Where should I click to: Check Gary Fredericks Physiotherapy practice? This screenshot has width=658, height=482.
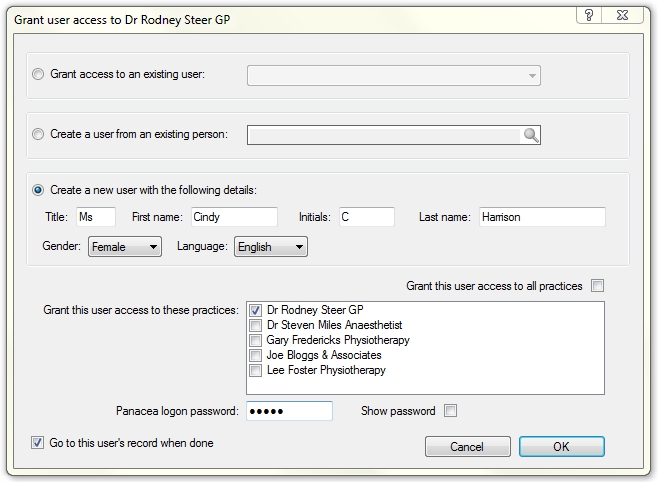[x=256, y=341]
